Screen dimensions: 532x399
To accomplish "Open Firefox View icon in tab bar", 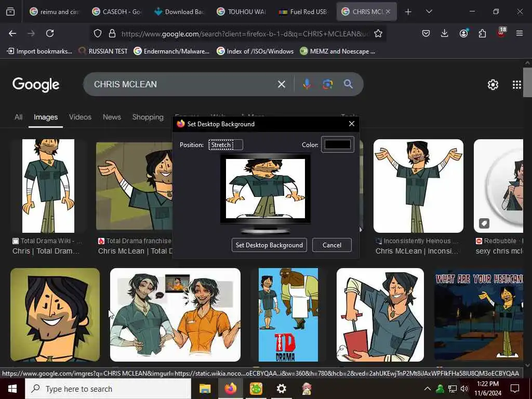I will coord(10,12).
